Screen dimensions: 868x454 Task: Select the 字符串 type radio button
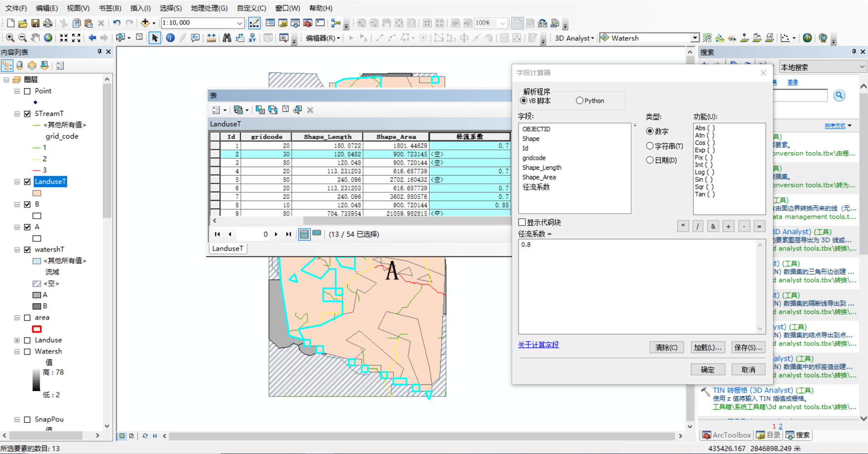(x=650, y=146)
